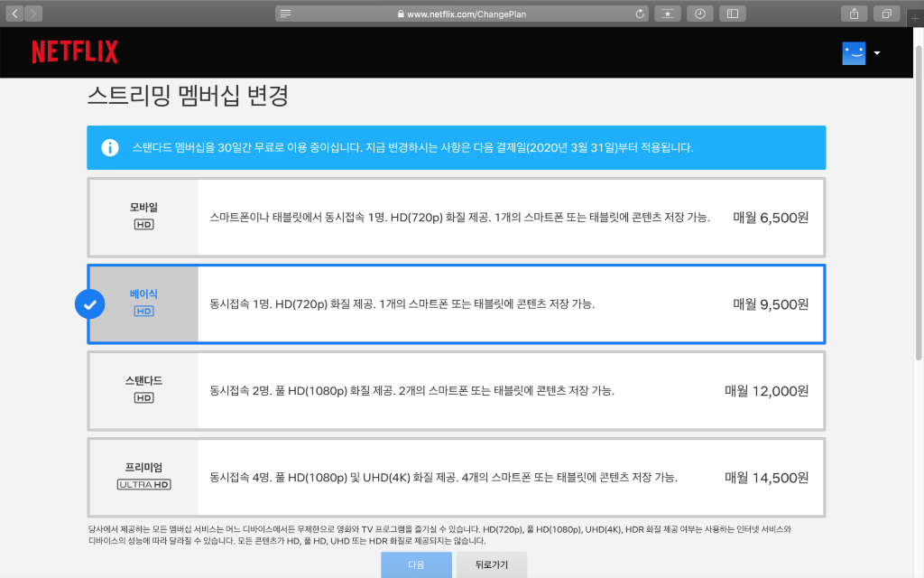Go back with Safari's back arrow
Image resolution: width=924 pixels, height=578 pixels.
point(14,14)
